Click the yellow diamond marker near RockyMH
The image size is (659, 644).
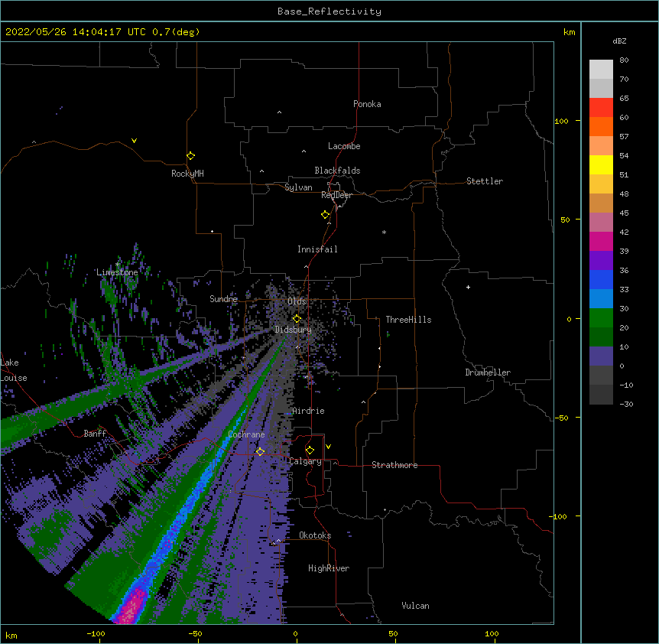pyautogui.click(x=191, y=155)
